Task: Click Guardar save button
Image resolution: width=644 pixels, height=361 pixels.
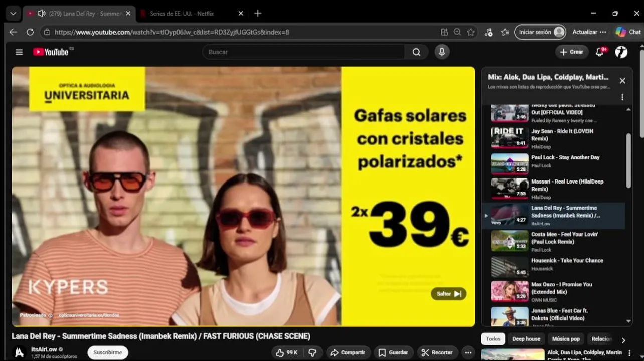Action: (x=393, y=352)
